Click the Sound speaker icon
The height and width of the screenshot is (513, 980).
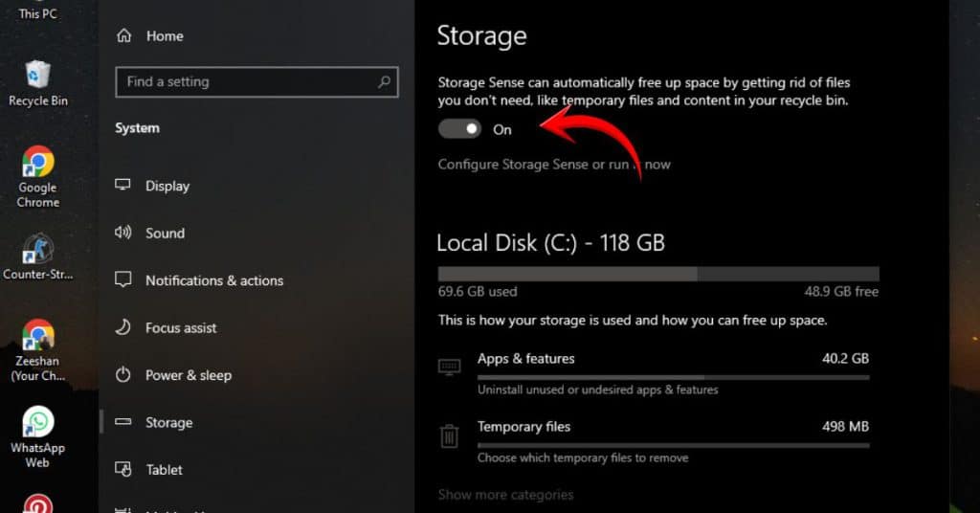pos(123,233)
